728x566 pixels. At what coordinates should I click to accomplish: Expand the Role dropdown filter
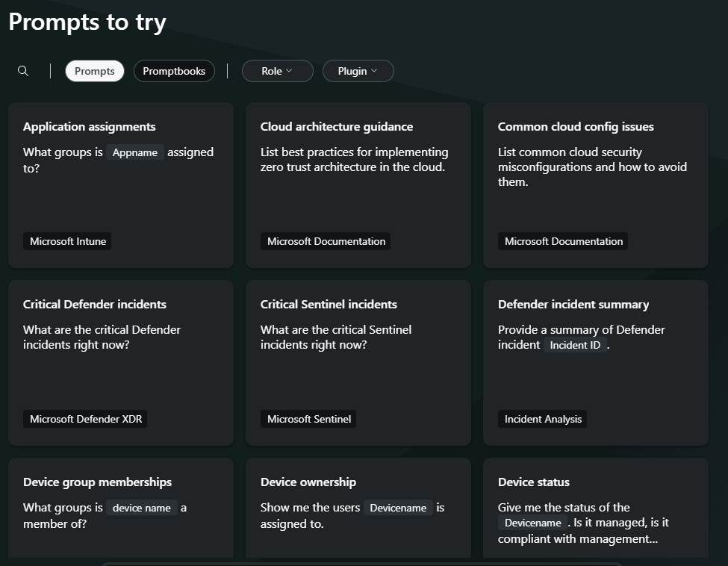(278, 71)
